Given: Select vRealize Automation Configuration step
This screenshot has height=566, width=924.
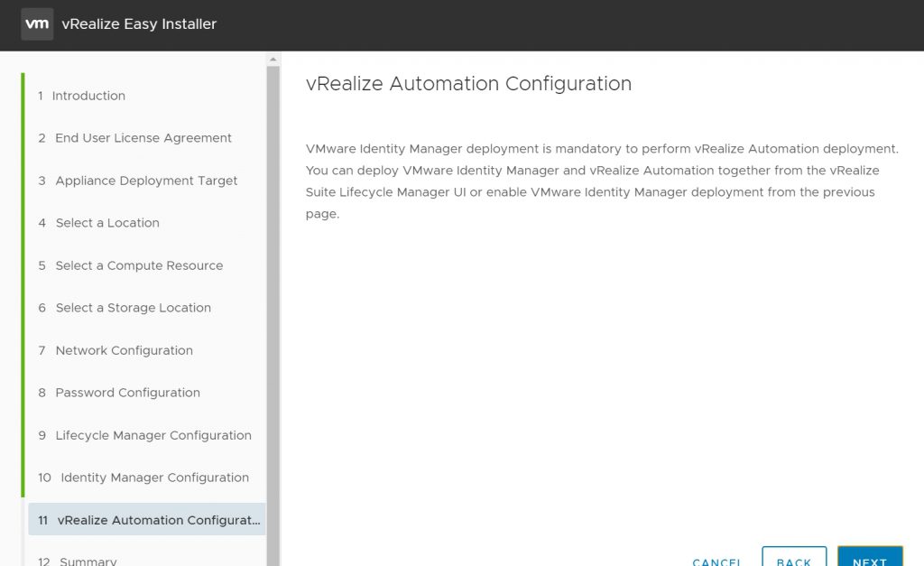Looking at the screenshot, I should pyautogui.click(x=147, y=519).
